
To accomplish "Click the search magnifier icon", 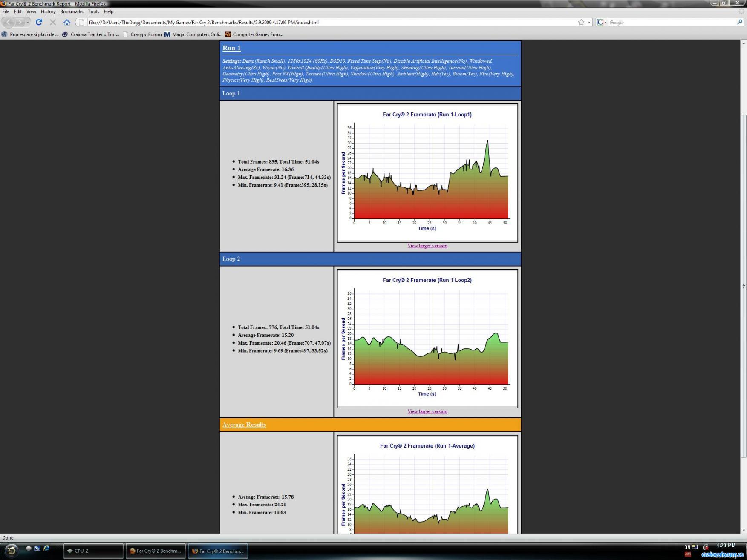I will tap(739, 22).
